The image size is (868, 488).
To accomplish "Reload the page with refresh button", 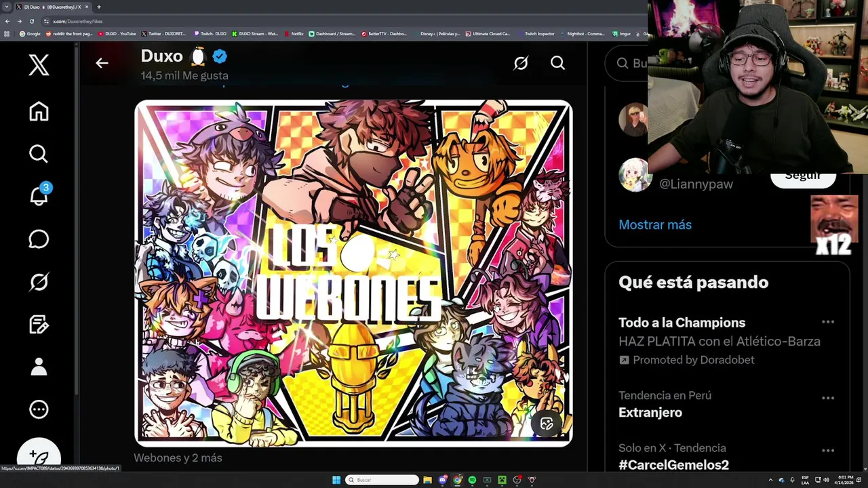I will pyautogui.click(x=31, y=21).
